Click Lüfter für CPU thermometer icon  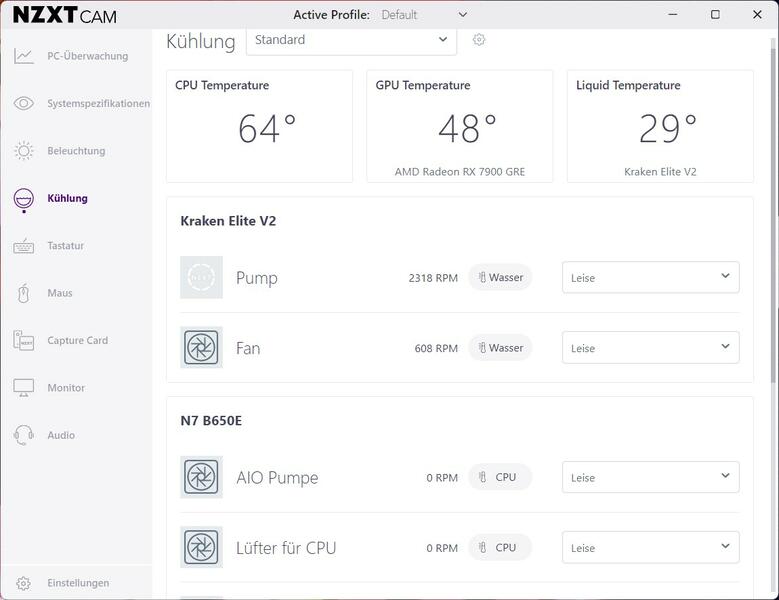[x=482, y=547]
